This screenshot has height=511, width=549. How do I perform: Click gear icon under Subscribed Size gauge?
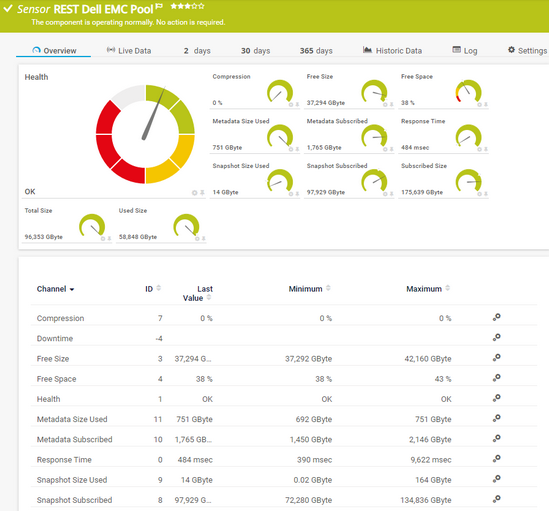[x=479, y=194]
